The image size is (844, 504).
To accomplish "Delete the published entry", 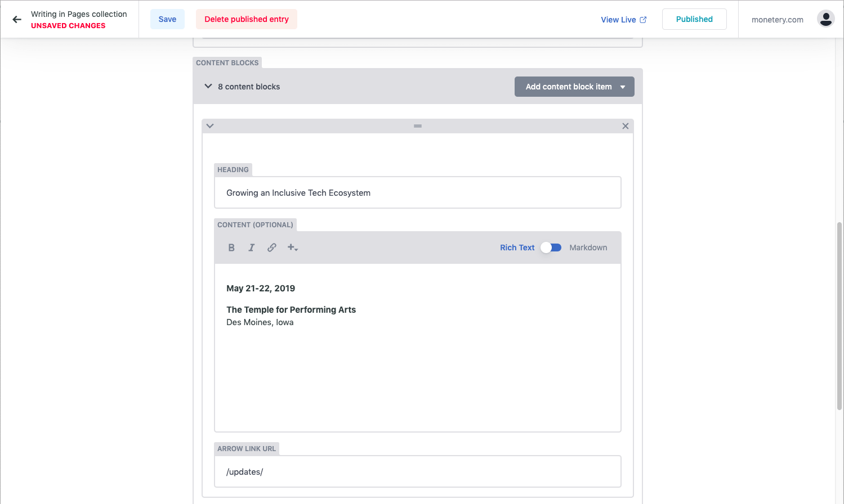I will point(246,19).
